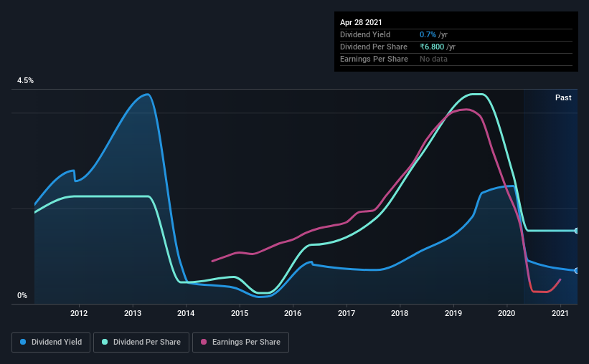589x364 pixels.
Task: Click the teal Dividend Per Share legend dot
Action: coord(105,342)
